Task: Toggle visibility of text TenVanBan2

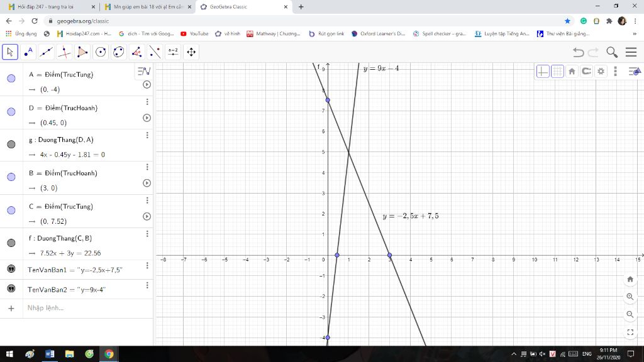Action: click(11, 288)
